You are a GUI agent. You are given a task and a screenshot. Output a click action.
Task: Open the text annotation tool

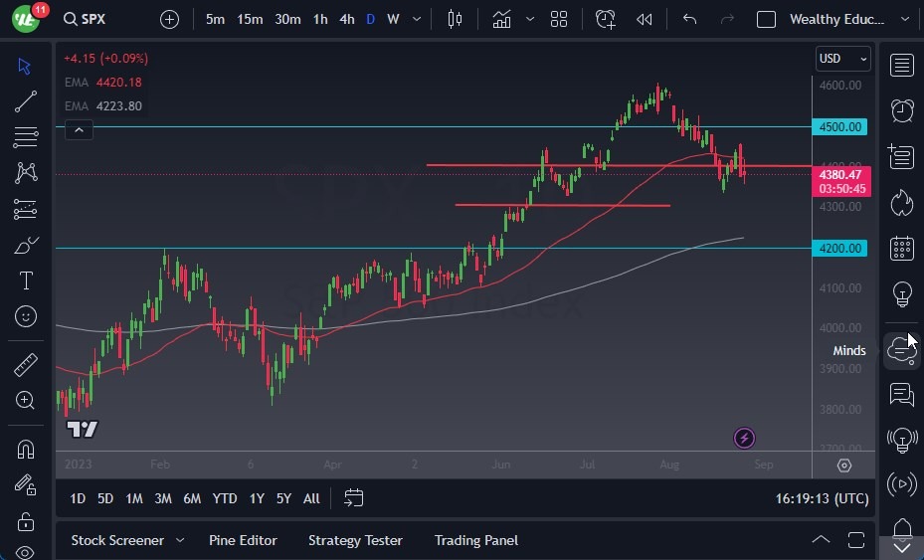(x=26, y=280)
